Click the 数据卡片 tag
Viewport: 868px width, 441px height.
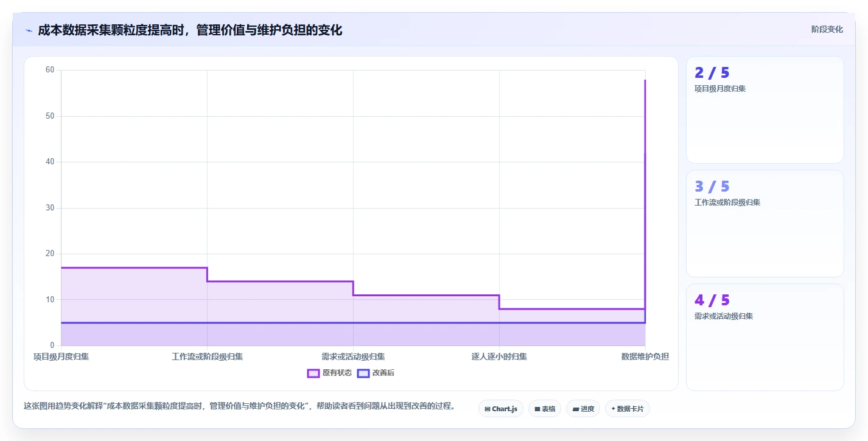[x=628, y=409]
